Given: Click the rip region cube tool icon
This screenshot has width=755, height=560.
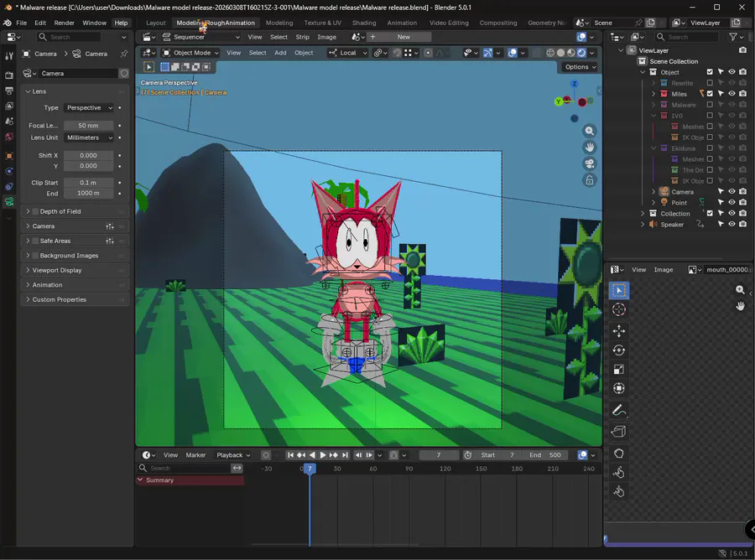Looking at the screenshot, I should [619, 432].
